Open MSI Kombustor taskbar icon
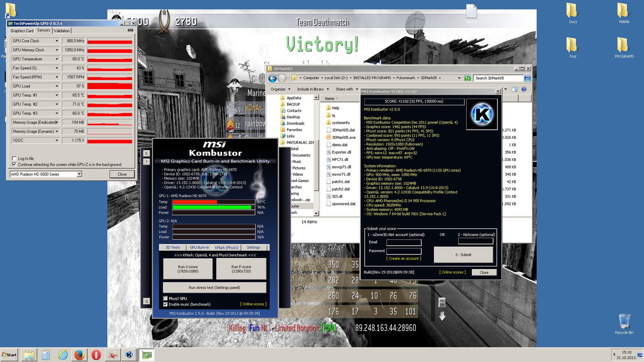Viewport: 644px width, 362px height. click(130, 355)
